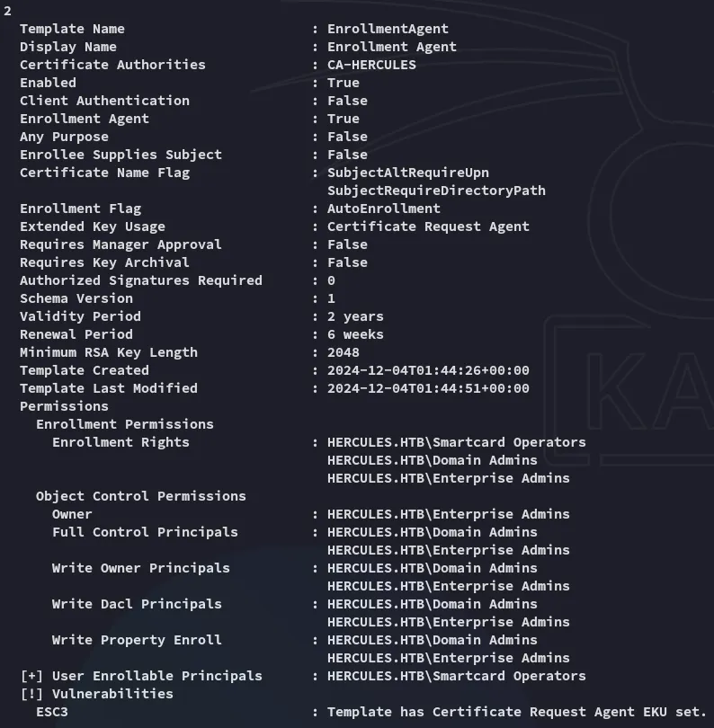Screen dimensions: 714x728
Task: Click the template index number 2
Action: [7, 11]
